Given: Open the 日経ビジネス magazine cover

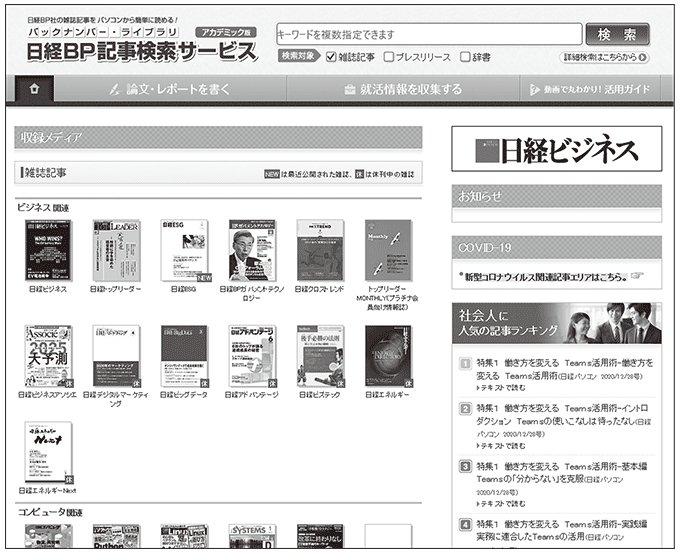Looking at the screenshot, I should point(48,250).
